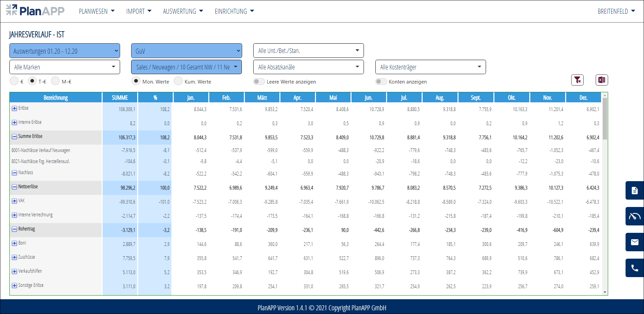644x314 pixels.
Task: Open the BREITENFELD user menu
Action: pyautogui.click(x=616, y=11)
